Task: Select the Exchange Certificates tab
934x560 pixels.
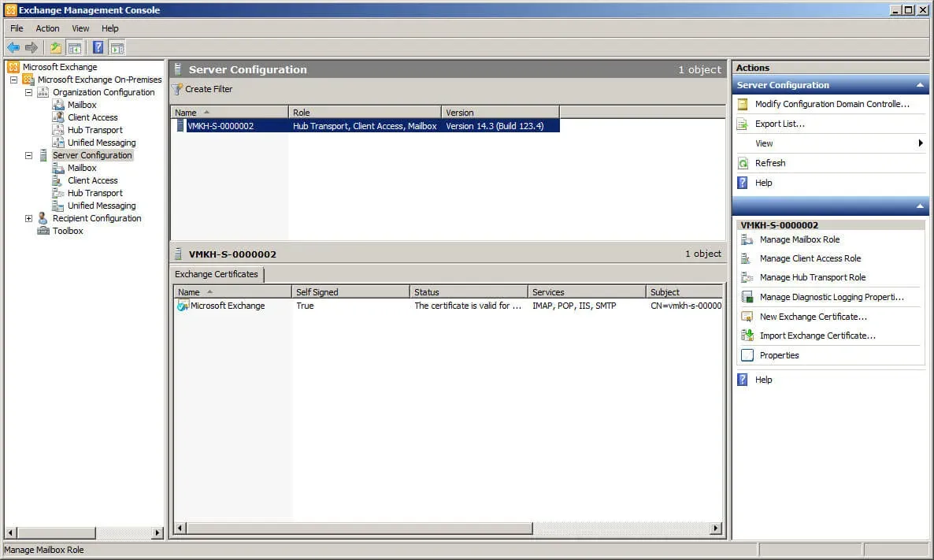Action: pyautogui.click(x=217, y=275)
